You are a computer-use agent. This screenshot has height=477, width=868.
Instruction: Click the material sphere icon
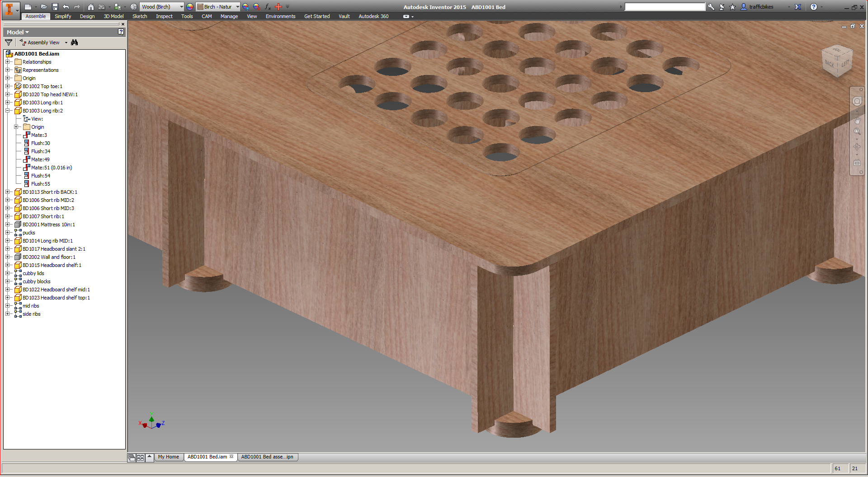[134, 7]
